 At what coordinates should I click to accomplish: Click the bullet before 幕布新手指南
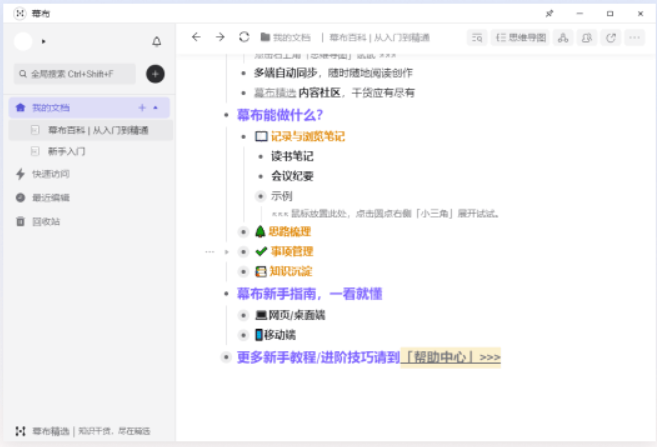[226, 294]
